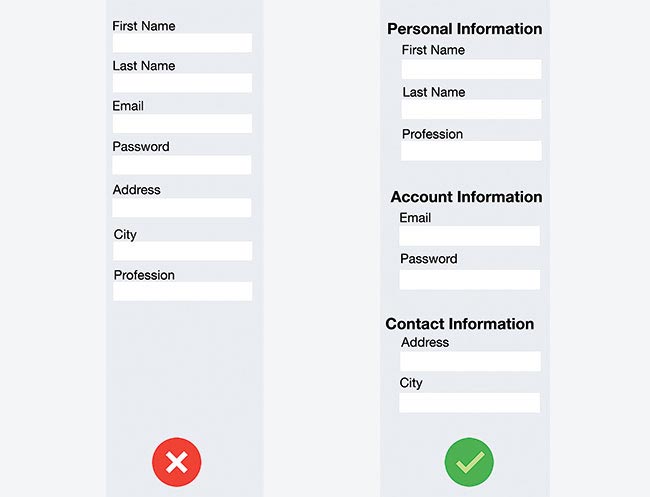Focus Last Name field under Personal Information

[x=471, y=109]
